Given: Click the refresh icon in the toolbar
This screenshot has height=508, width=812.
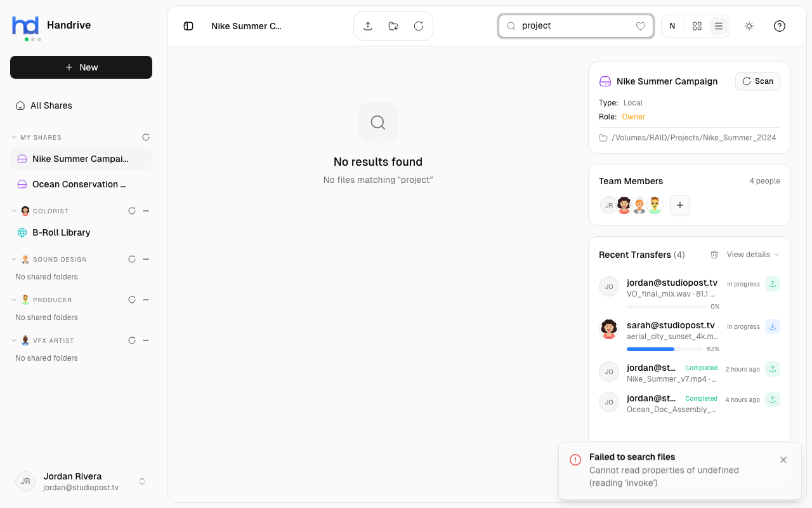Looking at the screenshot, I should [418, 26].
